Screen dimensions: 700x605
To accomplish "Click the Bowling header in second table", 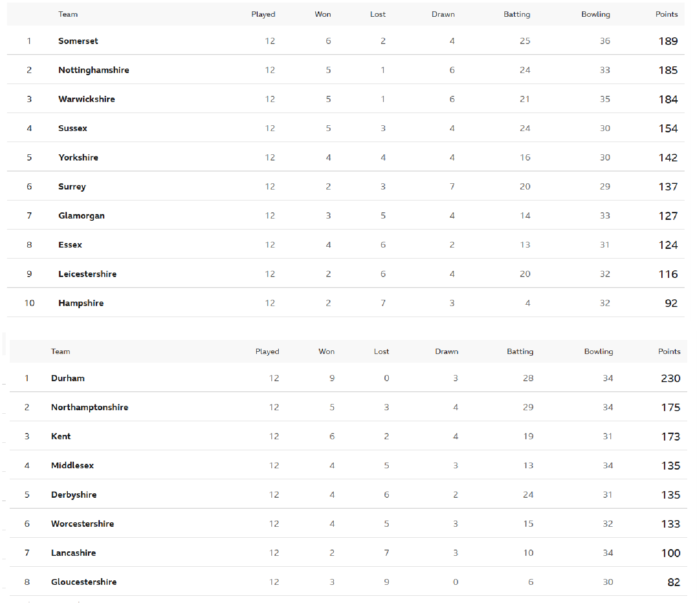I will pyautogui.click(x=598, y=351).
